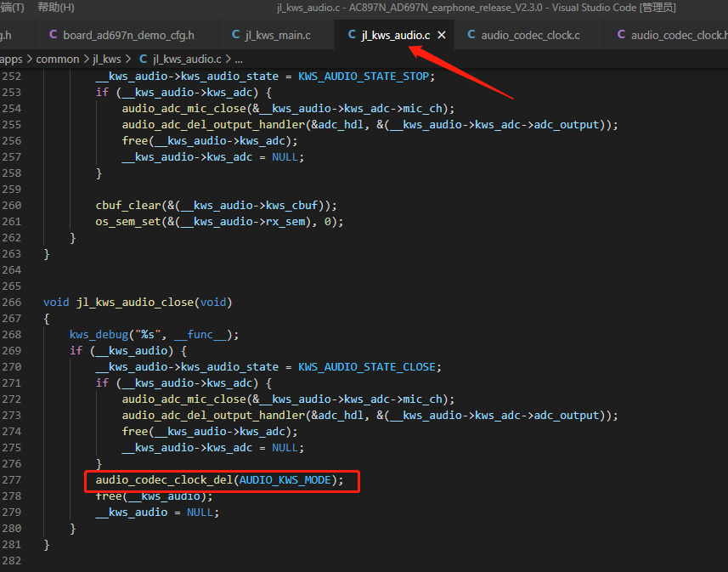Click the __func__ macro on line 268

(x=200, y=335)
